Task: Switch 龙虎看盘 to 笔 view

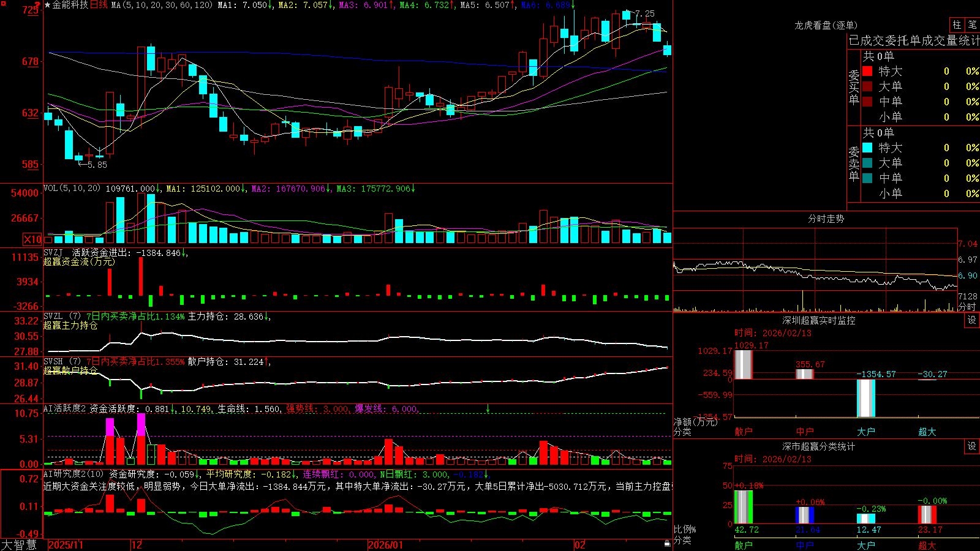Action: tap(973, 25)
